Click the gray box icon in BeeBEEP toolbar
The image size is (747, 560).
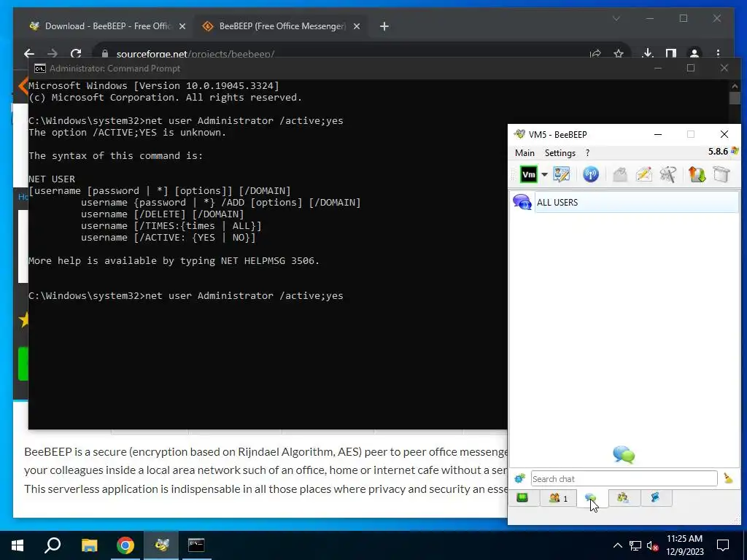721,175
